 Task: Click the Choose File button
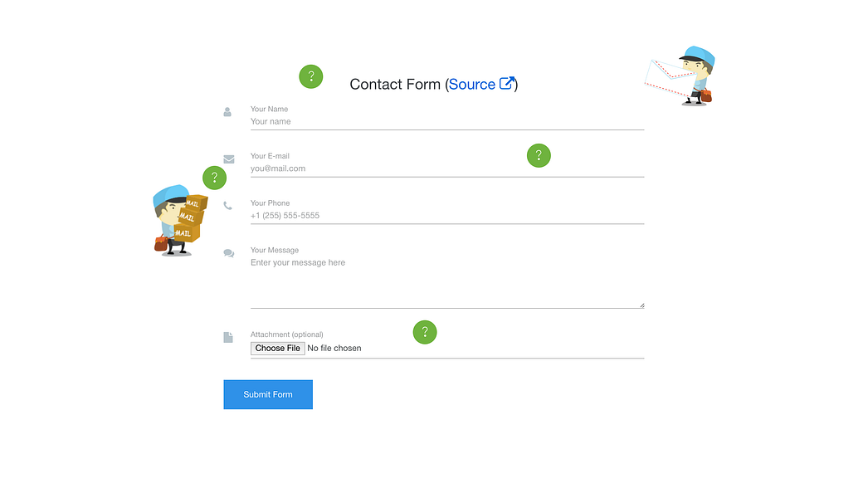[277, 349]
